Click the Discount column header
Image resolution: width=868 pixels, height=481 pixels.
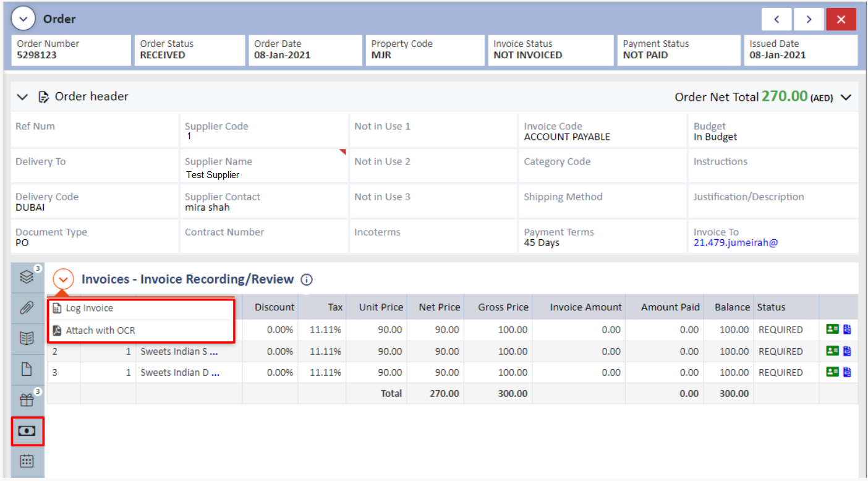[x=270, y=307]
